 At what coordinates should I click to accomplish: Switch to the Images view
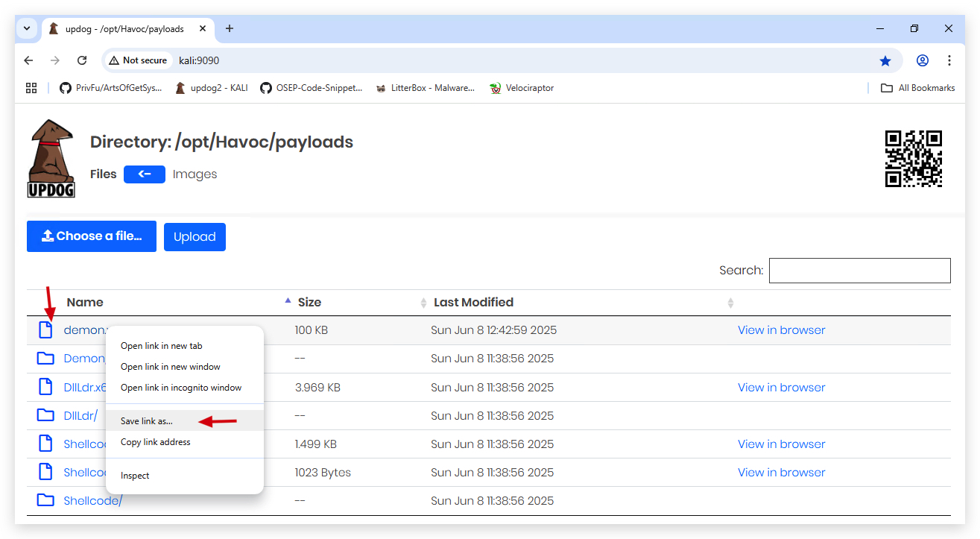(x=195, y=174)
